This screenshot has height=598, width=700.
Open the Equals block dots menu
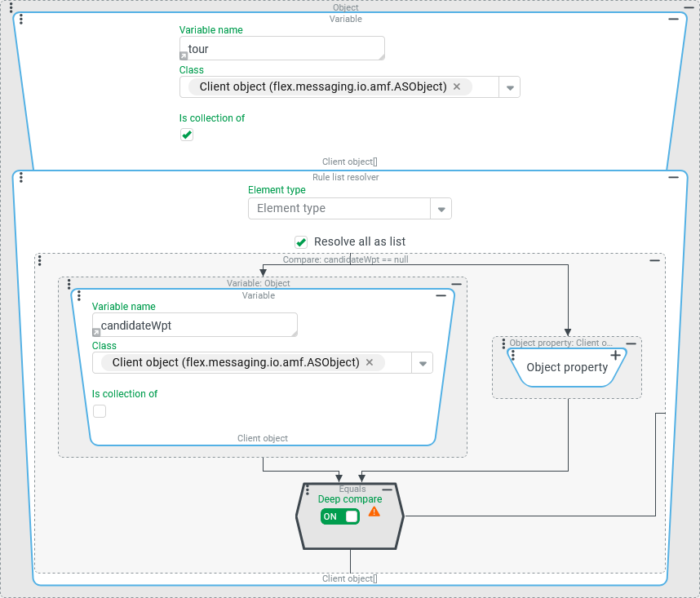pos(307,489)
